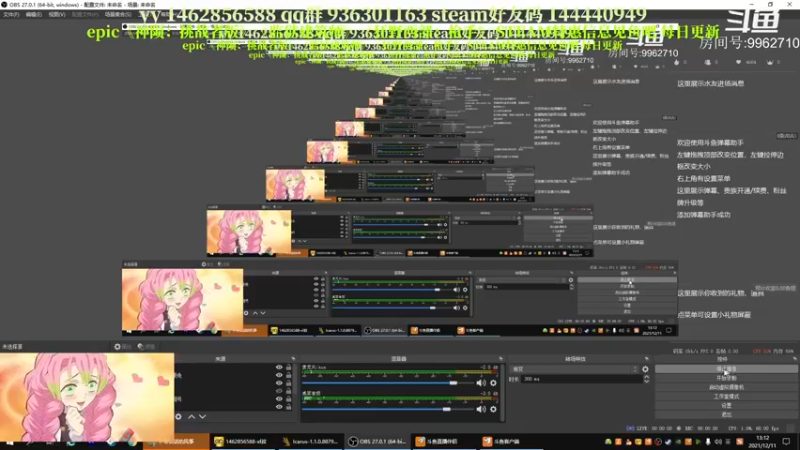Click the 工作室模式 studio mode button
Screen dimensions: 800x450
click(726, 396)
